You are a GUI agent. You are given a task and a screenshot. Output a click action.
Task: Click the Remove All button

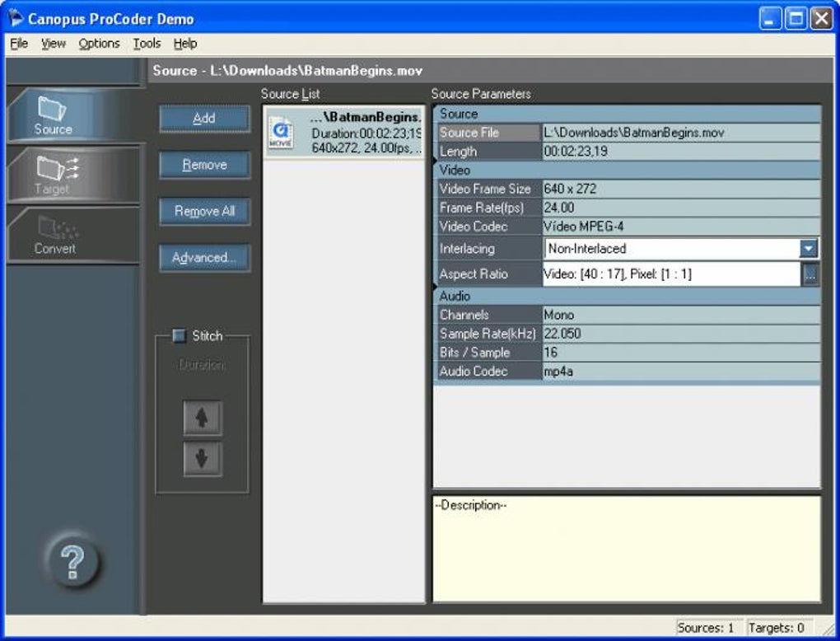click(204, 211)
